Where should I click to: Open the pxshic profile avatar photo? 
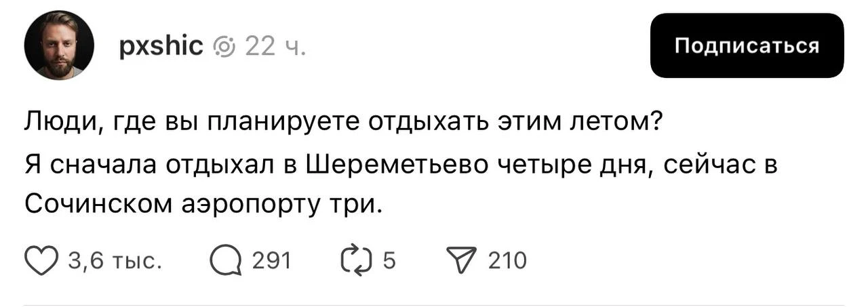[58, 45]
